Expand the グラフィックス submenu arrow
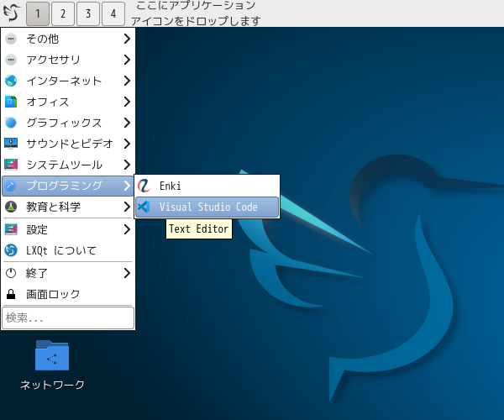 (128, 123)
